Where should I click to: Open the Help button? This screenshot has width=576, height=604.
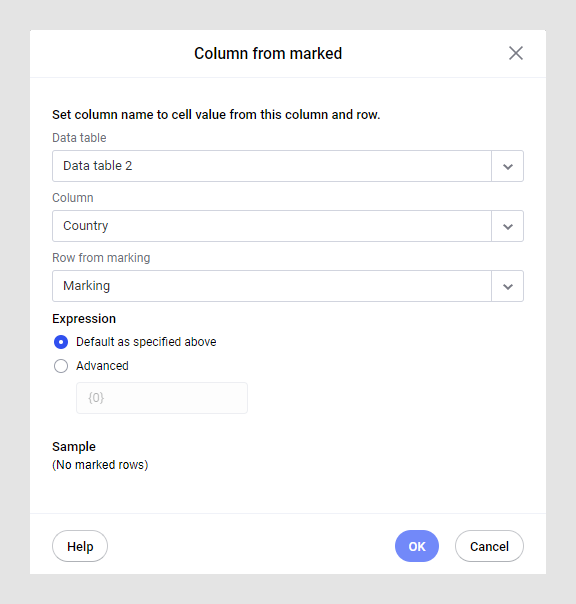pos(80,546)
